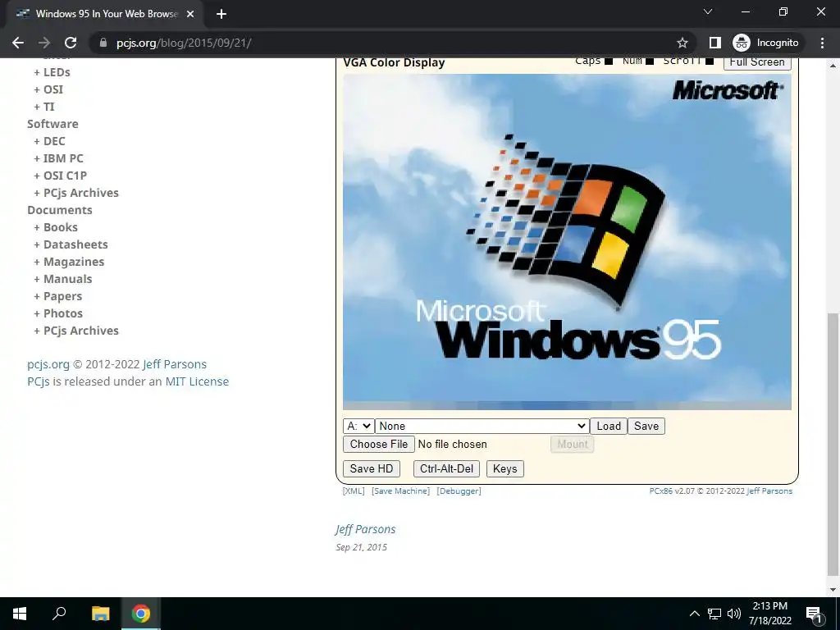Image resolution: width=840 pixels, height=630 pixels.
Task: Open the [XML] link
Action: (353, 491)
